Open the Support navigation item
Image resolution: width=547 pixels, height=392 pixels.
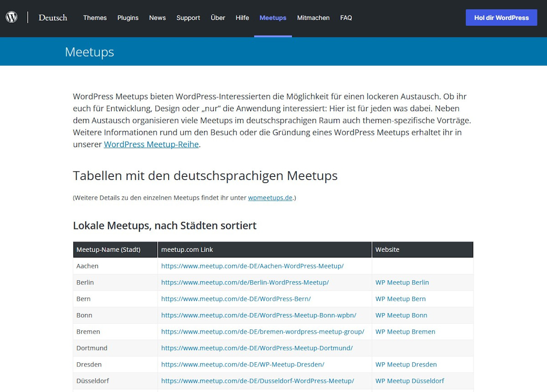(x=188, y=18)
